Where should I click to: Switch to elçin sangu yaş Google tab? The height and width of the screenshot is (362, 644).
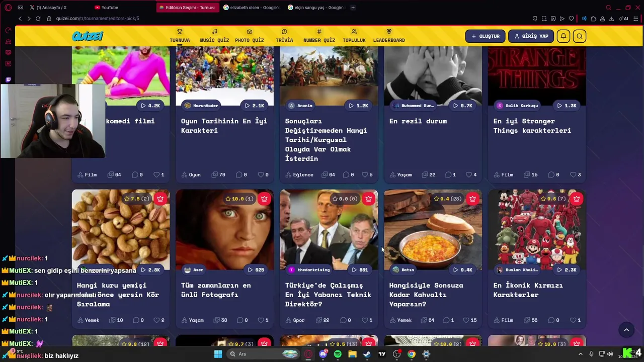(x=315, y=8)
